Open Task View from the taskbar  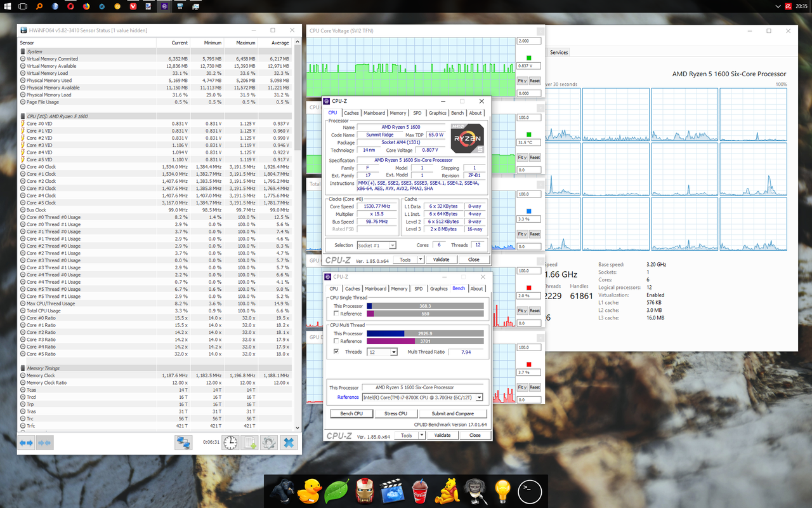click(23, 6)
